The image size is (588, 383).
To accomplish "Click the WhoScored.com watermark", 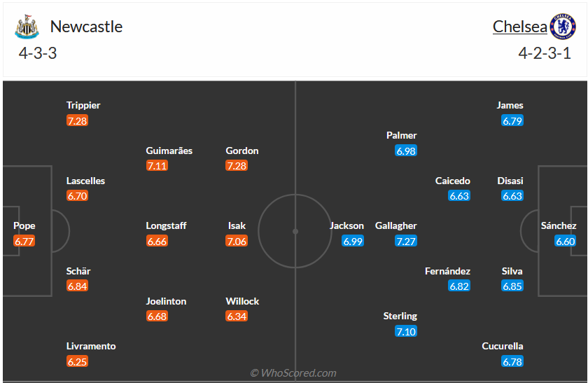I will (x=293, y=373).
